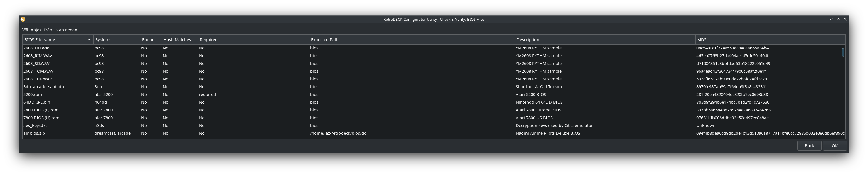Click the Expected Path column header
This screenshot has height=175, width=868.
(411, 40)
